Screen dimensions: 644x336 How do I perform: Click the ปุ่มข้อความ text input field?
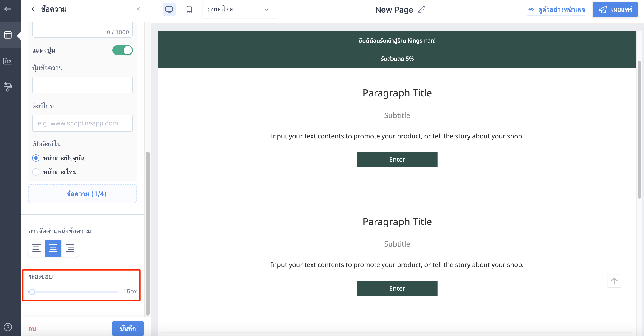click(x=82, y=85)
